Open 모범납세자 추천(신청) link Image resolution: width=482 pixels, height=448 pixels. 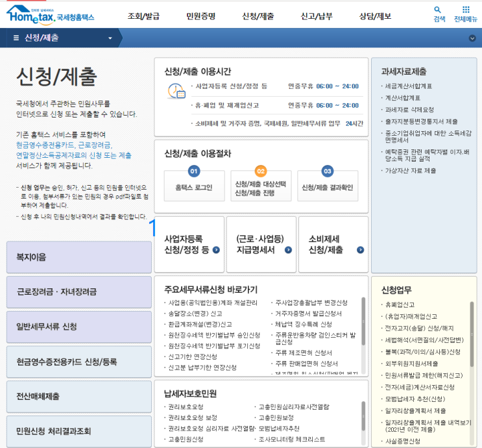[415, 399]
